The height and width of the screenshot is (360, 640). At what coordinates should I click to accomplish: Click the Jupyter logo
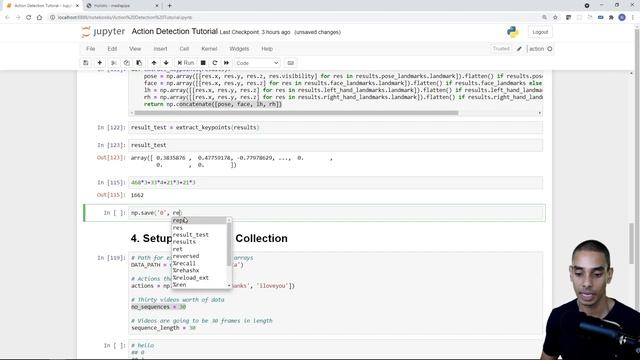click(103, 32)
